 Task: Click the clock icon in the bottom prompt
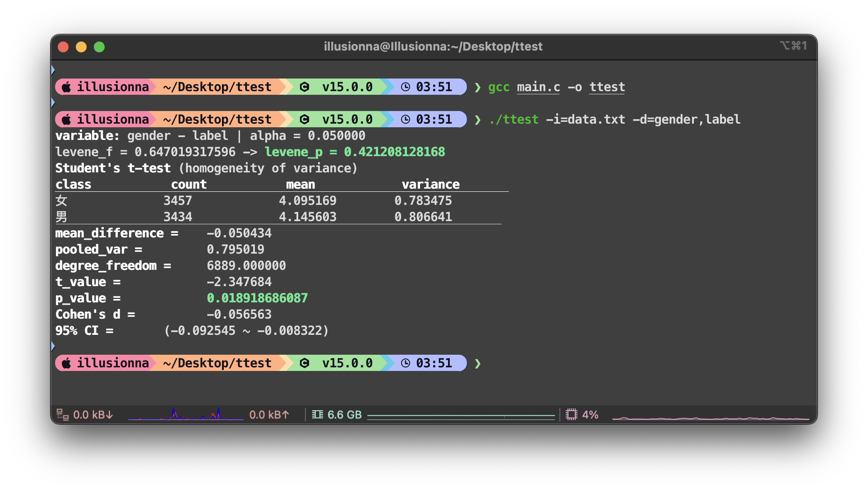click(406, 363)
